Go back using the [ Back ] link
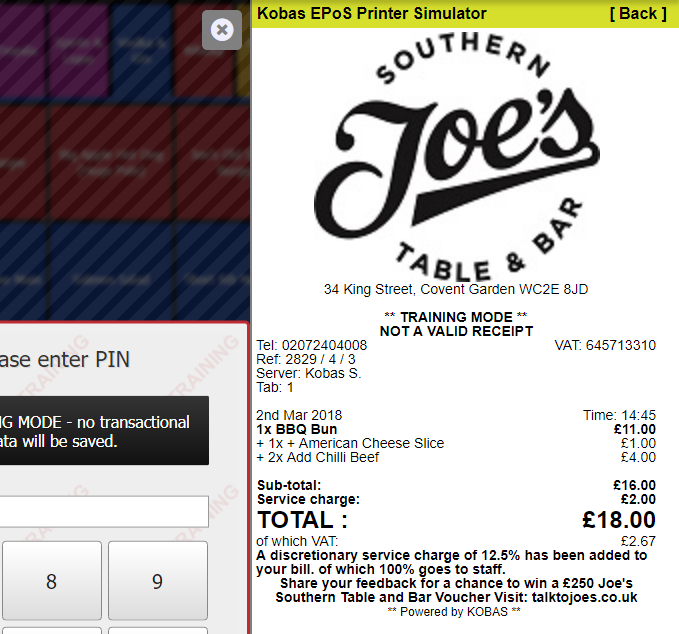Image resolution: width=679 pixels, height=634 pixels. coord(638,13)
